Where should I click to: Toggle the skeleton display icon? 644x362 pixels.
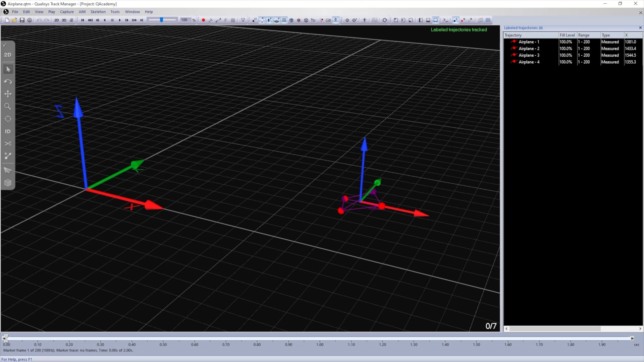pos(336,20)
